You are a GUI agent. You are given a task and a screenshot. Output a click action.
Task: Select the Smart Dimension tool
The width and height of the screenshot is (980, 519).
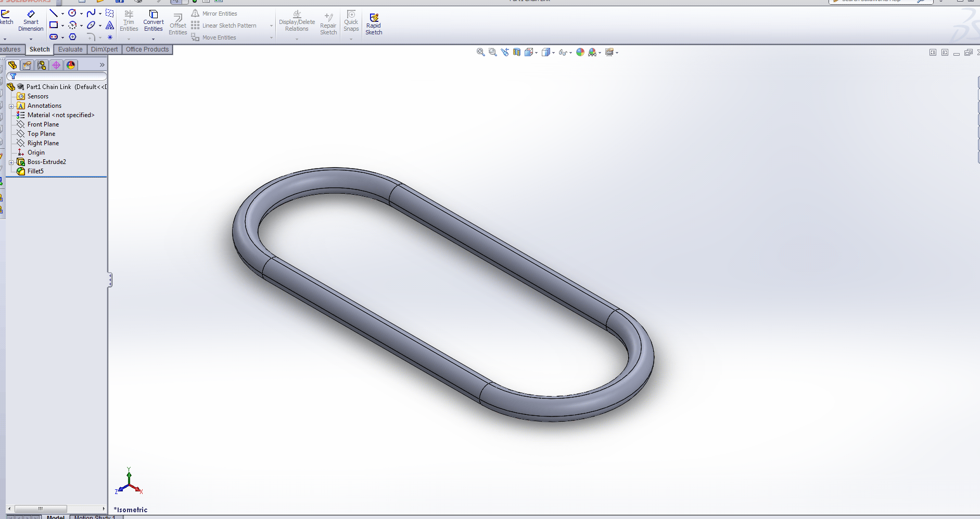[x=31, y=21]
